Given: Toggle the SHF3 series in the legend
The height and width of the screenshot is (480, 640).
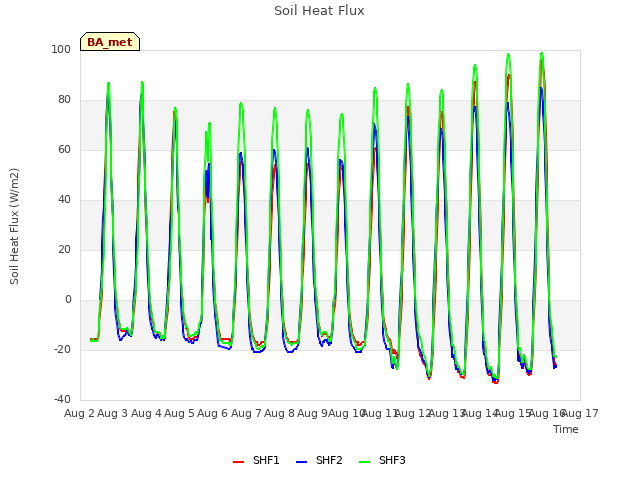Looking at the screenshot, I should click(382, 460).
